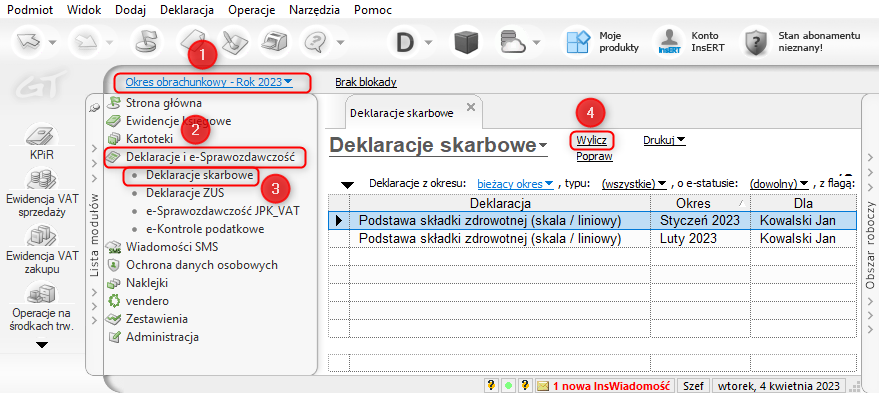
Task: Select e-Sprawozdawczość JPK_VAT submodule
Action: point(223,211)
